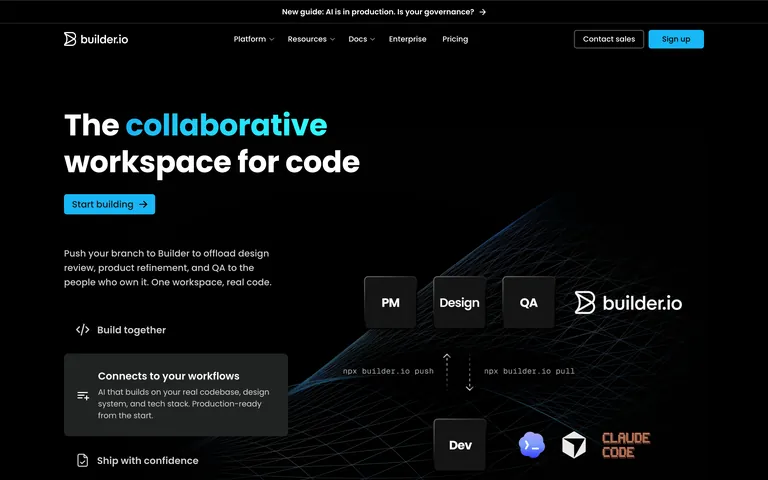Click the 'npx builder.io pull' text
Screen dimensions: 768x480
tap(529, 371)
